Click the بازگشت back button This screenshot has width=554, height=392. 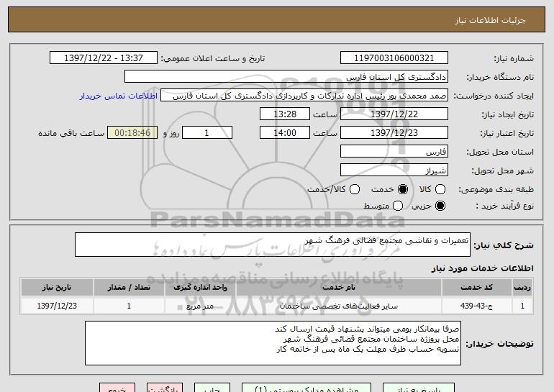165,388
